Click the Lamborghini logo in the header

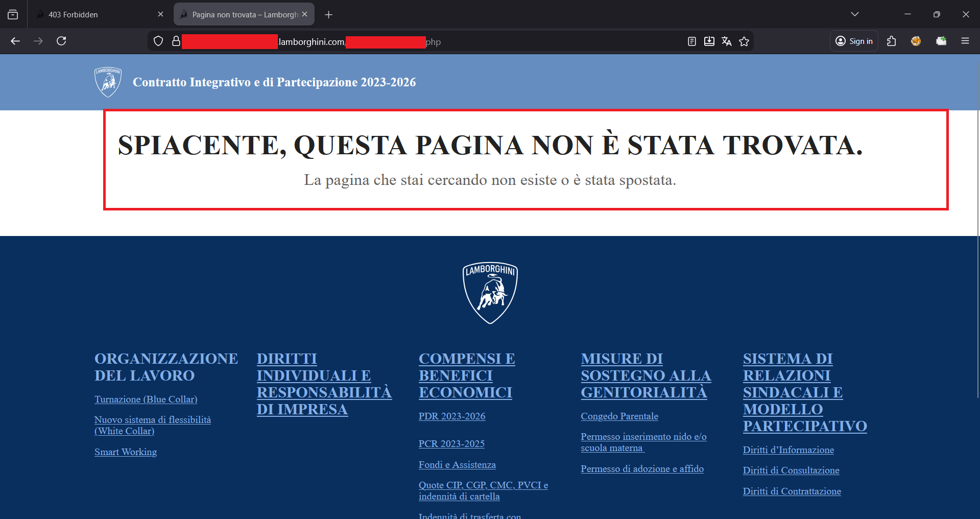point(108,82)
